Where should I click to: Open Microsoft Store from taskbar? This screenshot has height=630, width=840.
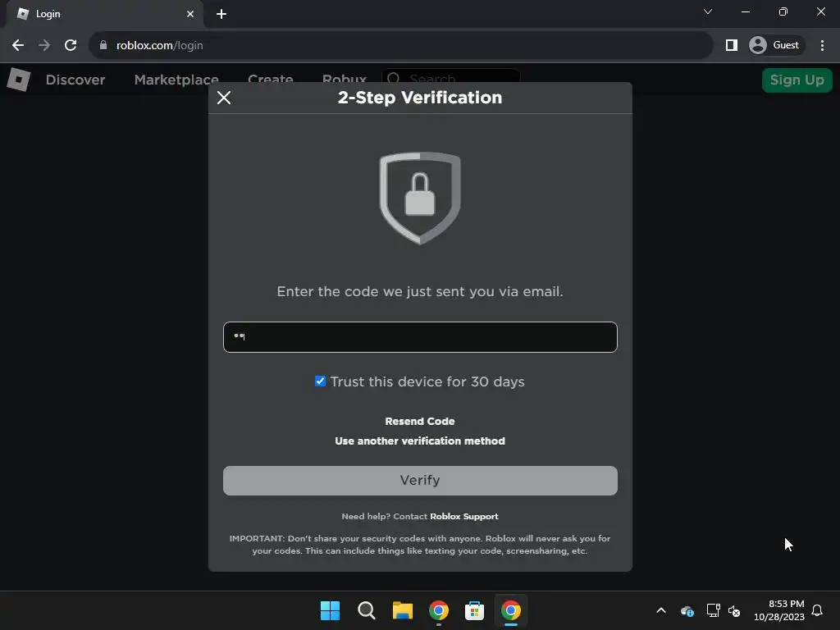pos(474,610)
